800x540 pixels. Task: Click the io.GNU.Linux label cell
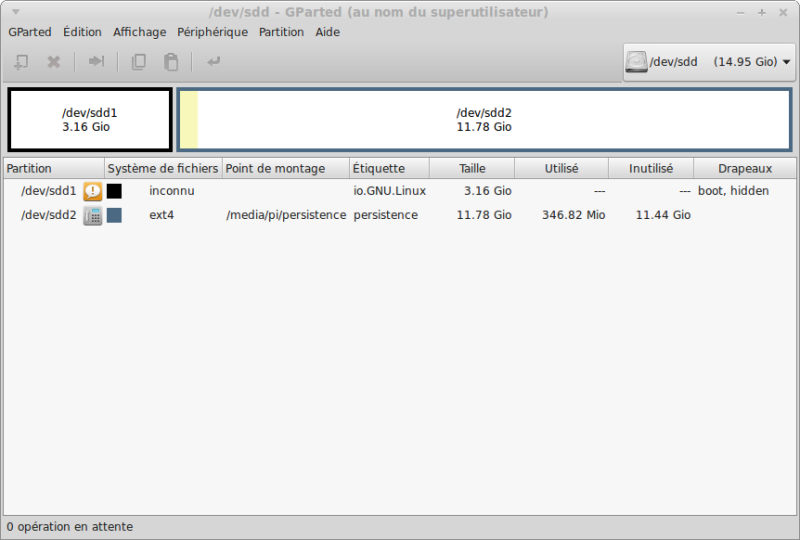pos(389,191)
